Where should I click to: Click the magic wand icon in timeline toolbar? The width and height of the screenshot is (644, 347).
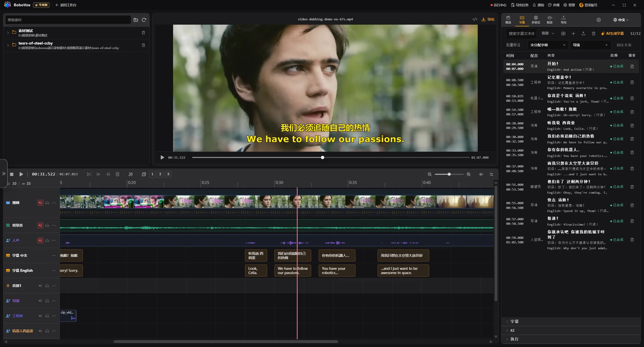coord(131,174)
